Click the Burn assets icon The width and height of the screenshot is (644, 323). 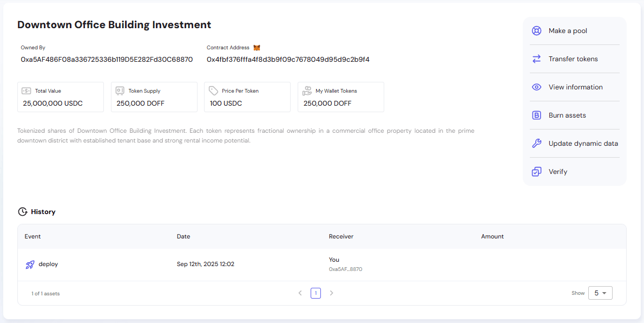(536, 115)
